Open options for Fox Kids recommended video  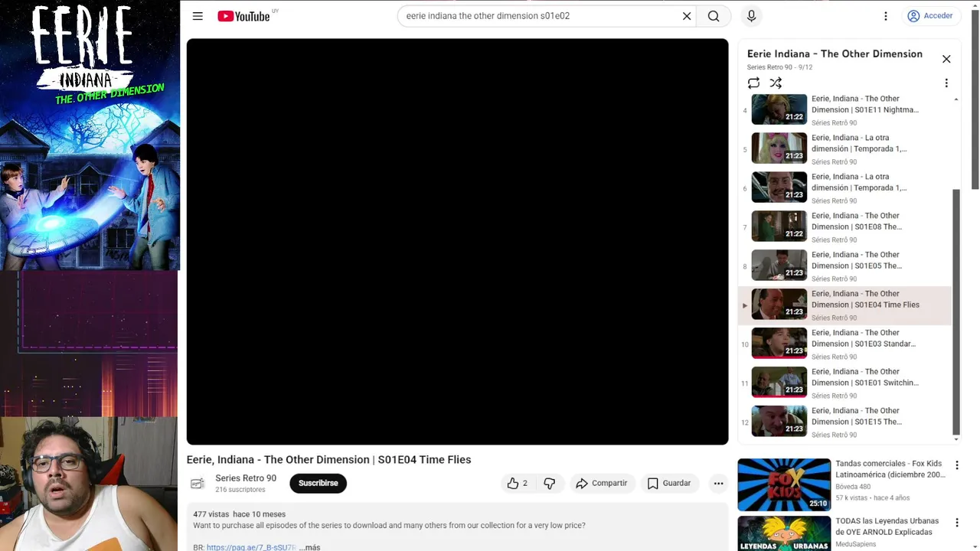[x=956, y=465]
